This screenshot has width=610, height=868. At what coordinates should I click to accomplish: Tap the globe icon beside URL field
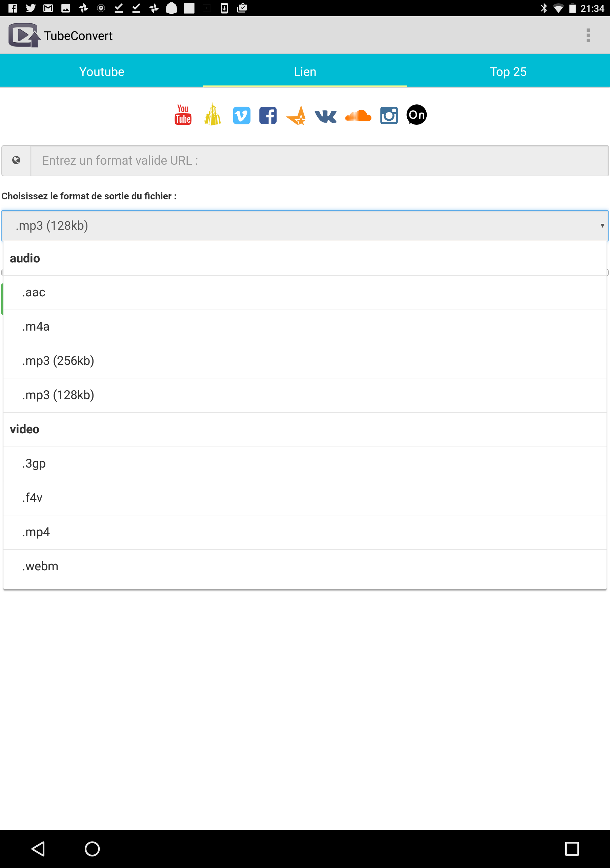16,161
